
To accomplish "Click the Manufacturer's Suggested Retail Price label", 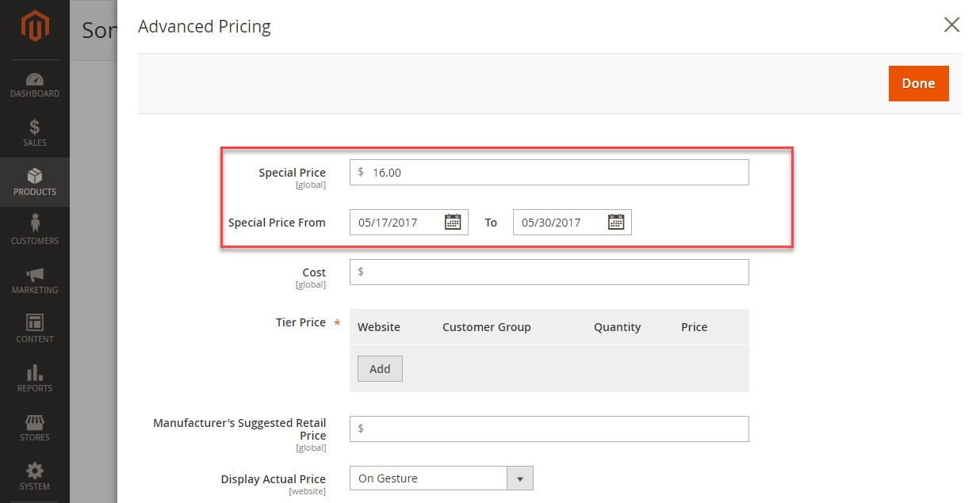I will (239, 429).
